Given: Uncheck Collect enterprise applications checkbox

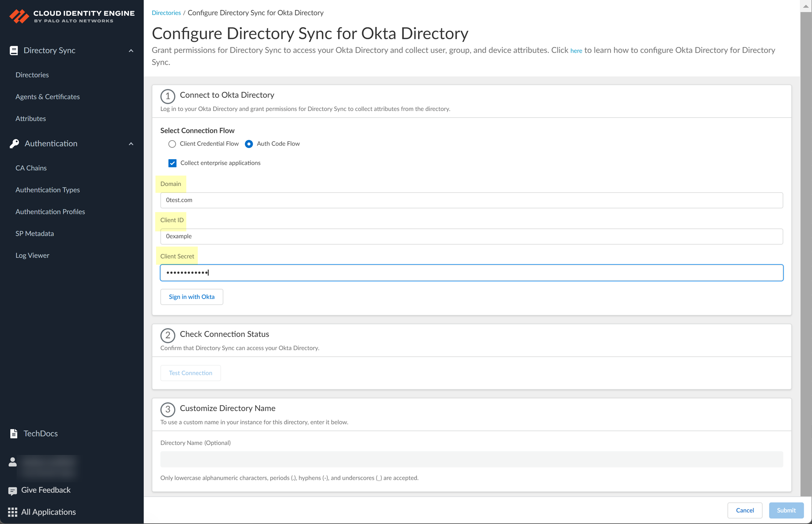Looking at the screenshot, I should tap(172, 163).
